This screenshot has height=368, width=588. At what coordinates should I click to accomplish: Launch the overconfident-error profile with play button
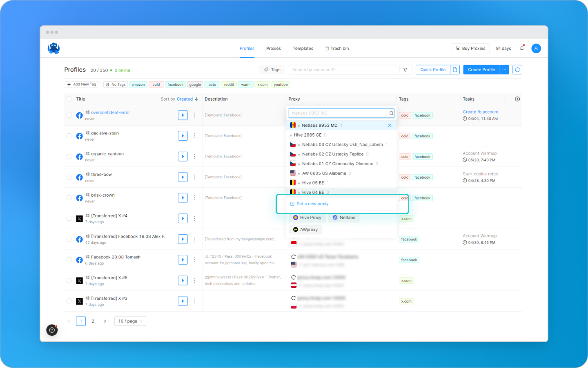[183, 115]
